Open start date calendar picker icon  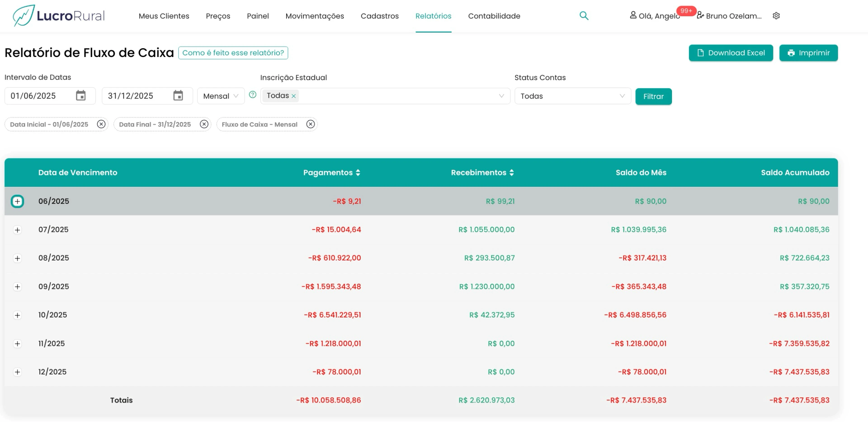(x=80, y=96)
